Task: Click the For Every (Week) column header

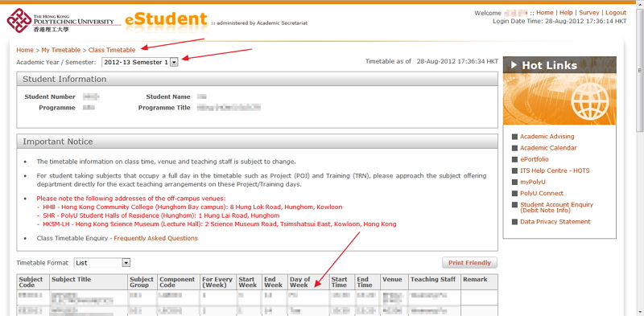Action: coord(218,282)
